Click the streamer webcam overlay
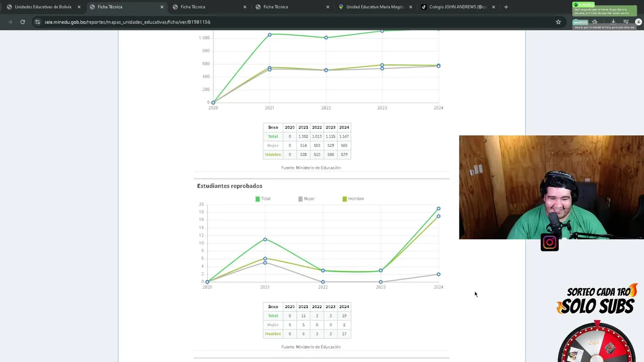644x362 pixels. [551, 187]
